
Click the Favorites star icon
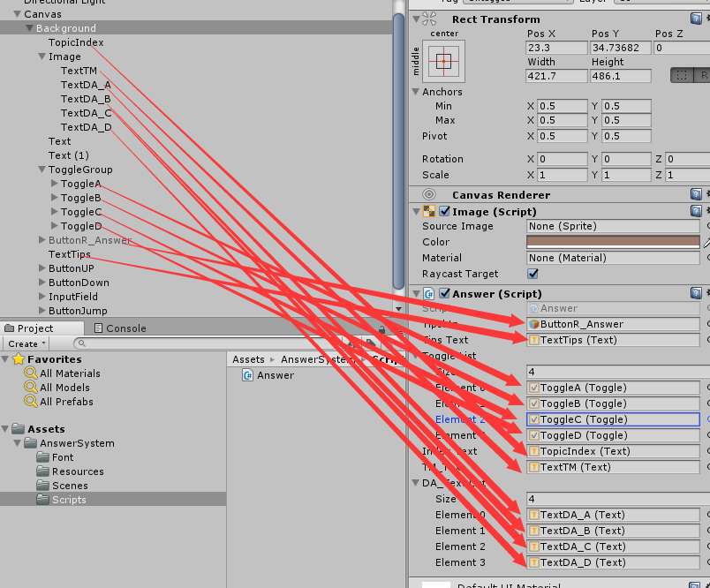pyautogui.click(x=19, y=359)
